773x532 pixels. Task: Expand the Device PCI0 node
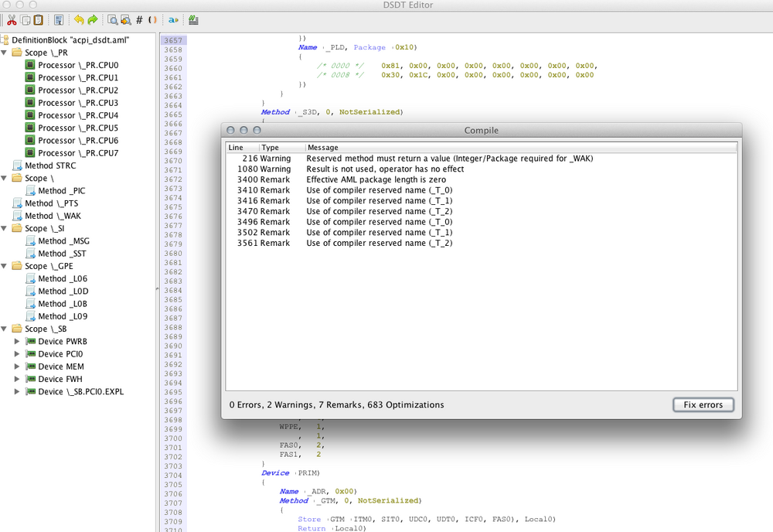coord(18,354)
